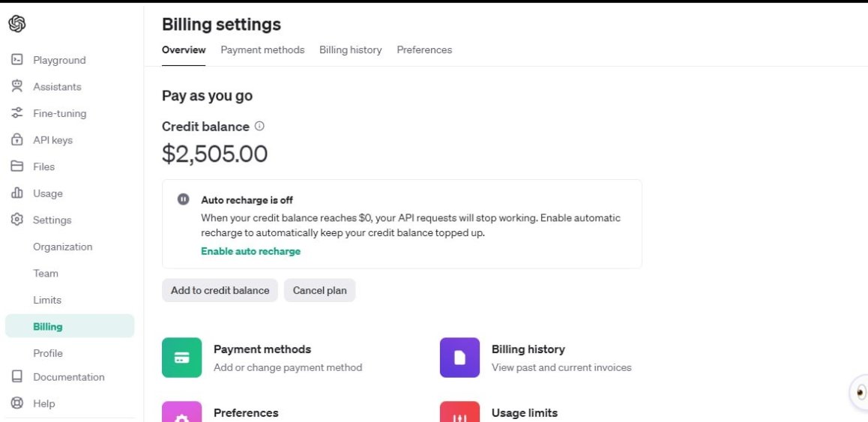
Task: Open the Playground terminal icon
Action: (x=17, y=59)
